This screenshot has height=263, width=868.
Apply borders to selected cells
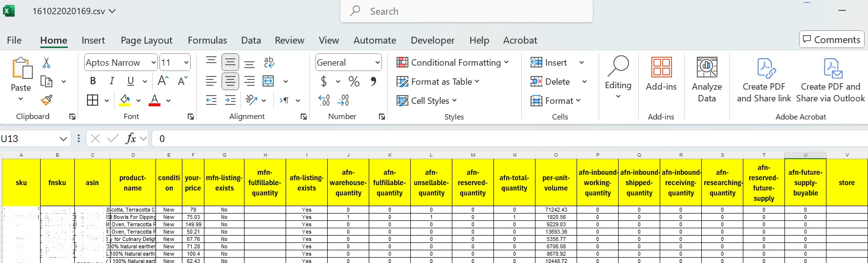click(92, 100)
